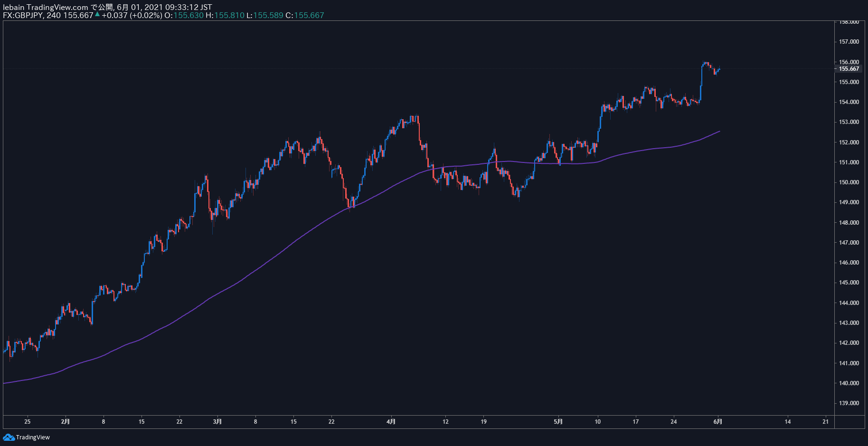This screenshot has height=446, width=868.
Task: Click the 144.000 price axis label
Action: coord(849,303)
